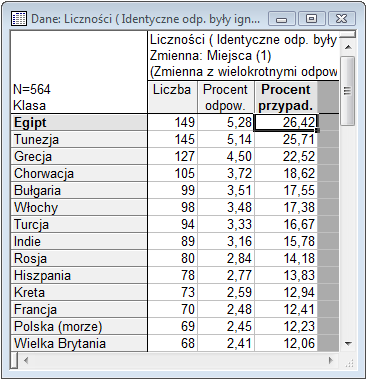Close the Dane: Liczności window
367x380 pixels.
click(x=342, y=19)
